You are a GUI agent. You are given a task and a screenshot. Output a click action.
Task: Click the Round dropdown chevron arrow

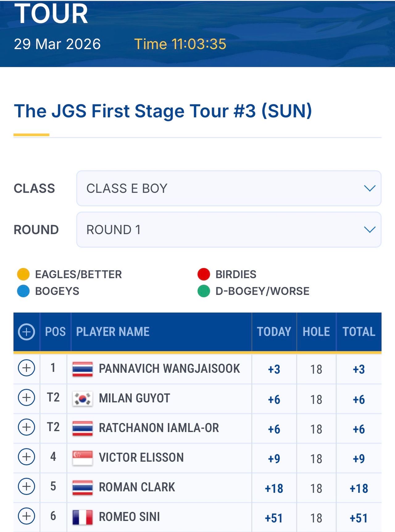click(369, 230)
